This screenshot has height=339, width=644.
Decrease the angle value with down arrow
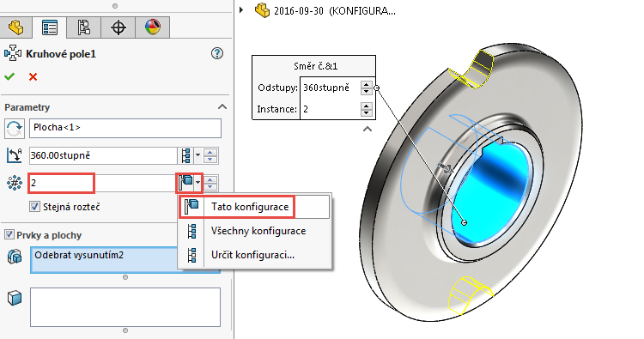210,160
